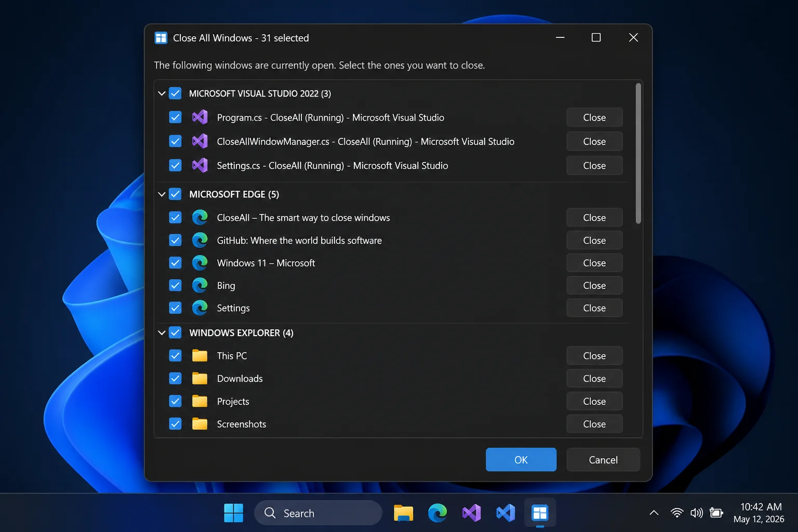Close the Program.cs window with its Close button
798x532 pixels.
coord(594,117)
